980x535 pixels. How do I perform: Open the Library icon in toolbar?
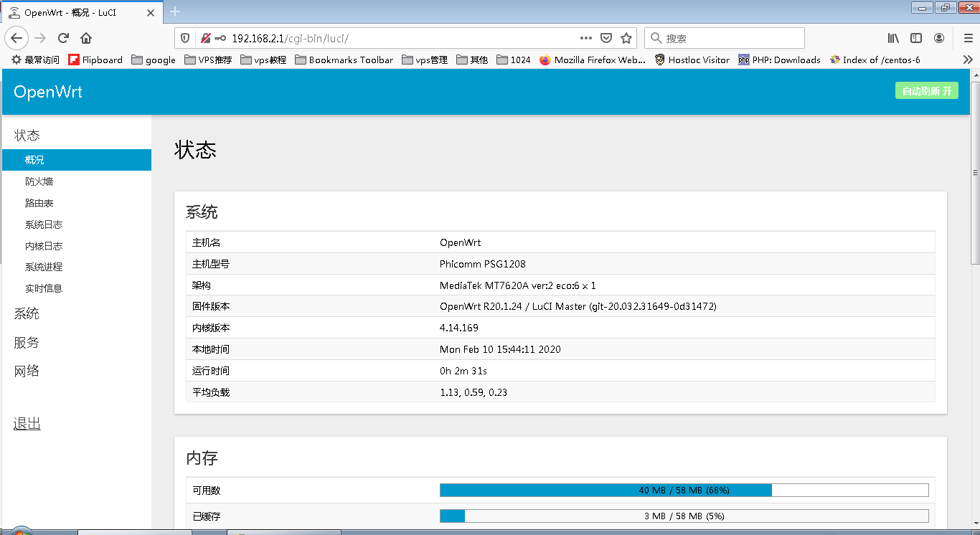pos(893,38)
